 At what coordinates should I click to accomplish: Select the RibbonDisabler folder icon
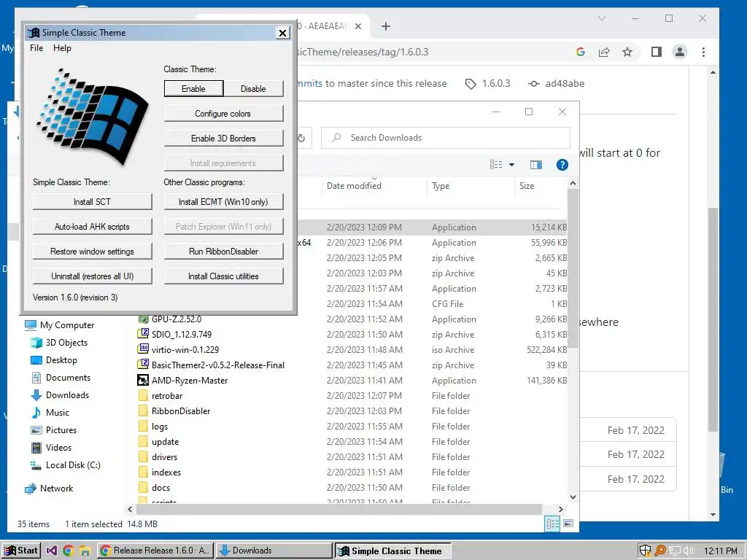(x=143, y=411)
